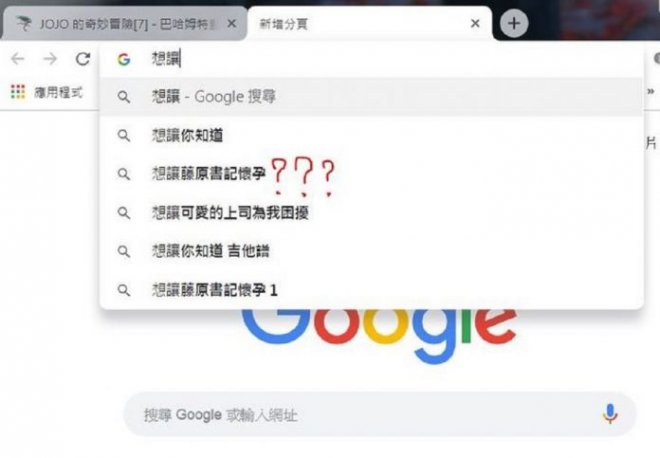Open the apps grid shortcut 應用程式

pyautogui.click(x=47, y=92)
